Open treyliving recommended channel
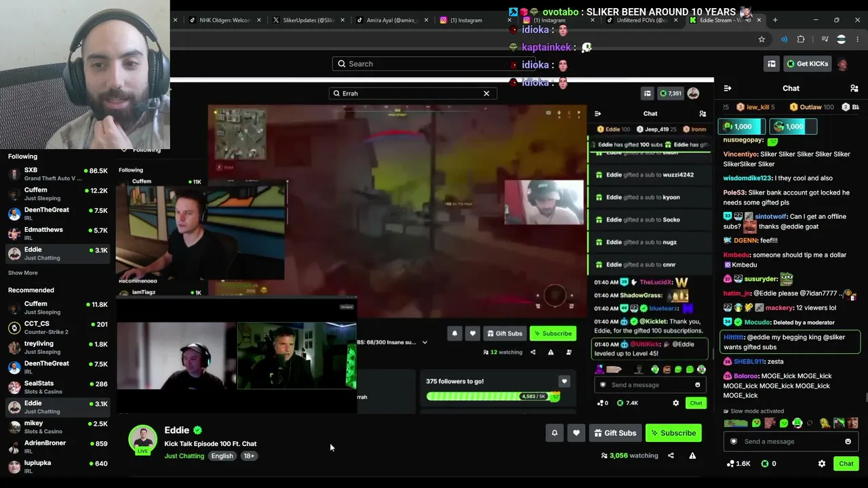Screen dimensions: 868x488 tap(58, 348)
